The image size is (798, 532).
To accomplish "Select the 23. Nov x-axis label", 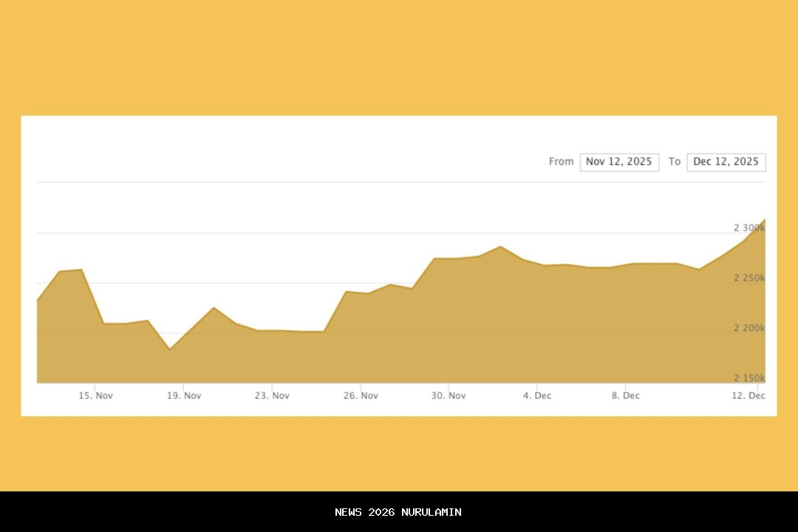I will (272, 396).
